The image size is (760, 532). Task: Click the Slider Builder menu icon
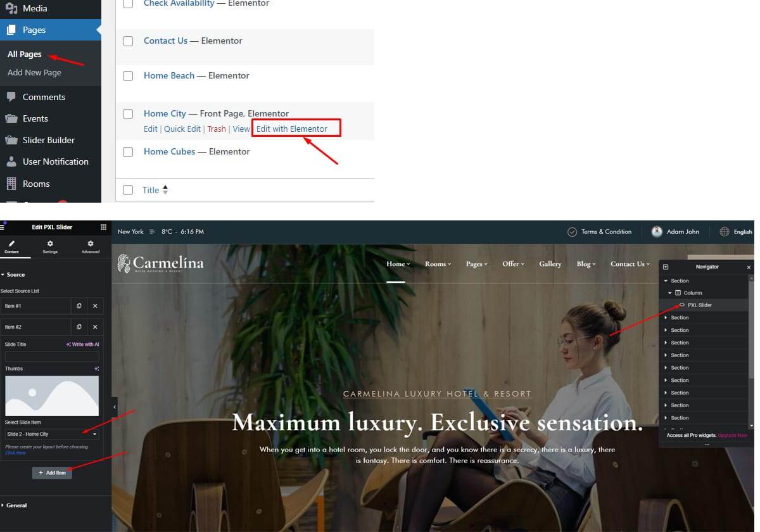click(x=11, y=140)
